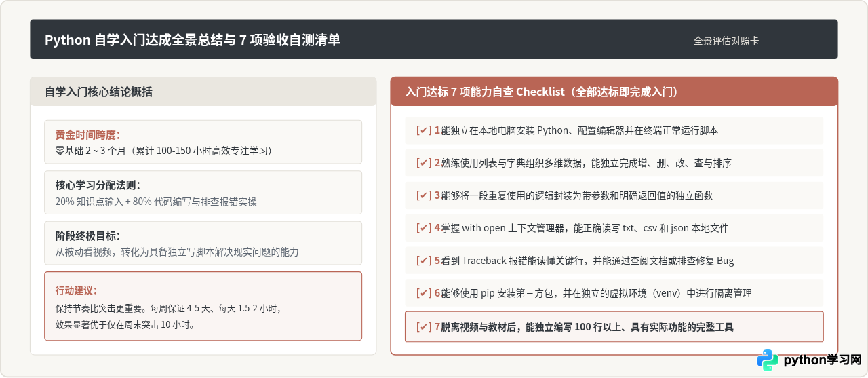This screenshot has height=378, width=868.
Task: Click the python学习网 watermark text
Action: pos(823,360)
